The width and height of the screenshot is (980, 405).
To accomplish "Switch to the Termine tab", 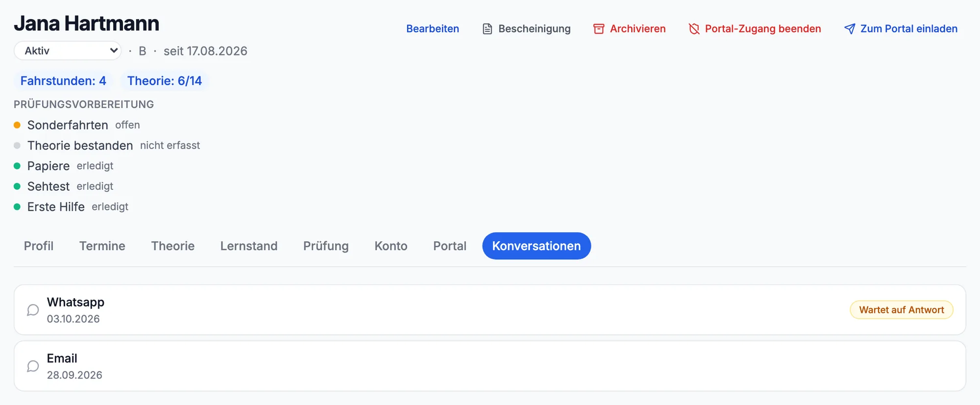I will pos(102,246).
